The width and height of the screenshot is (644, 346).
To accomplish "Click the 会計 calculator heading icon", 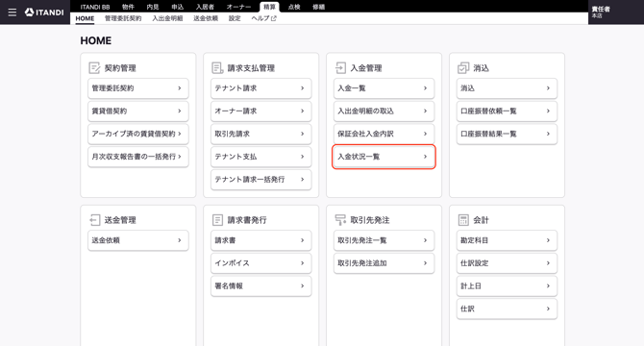I will tap(463, 220).
